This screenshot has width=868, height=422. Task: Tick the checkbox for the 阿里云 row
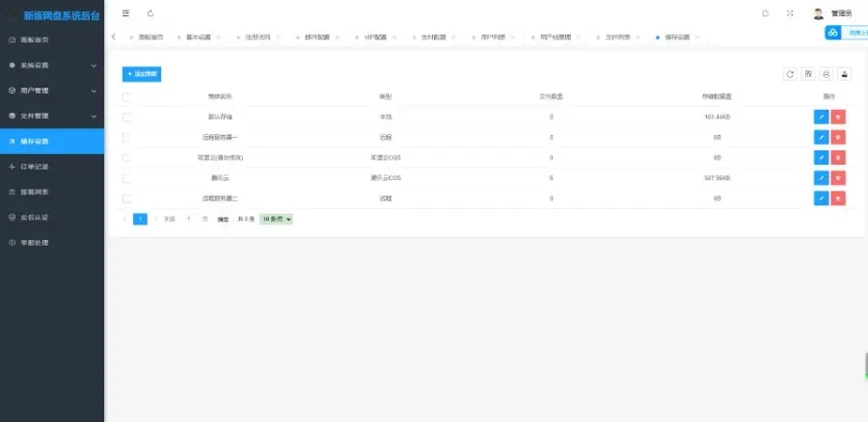click(126, 158)
